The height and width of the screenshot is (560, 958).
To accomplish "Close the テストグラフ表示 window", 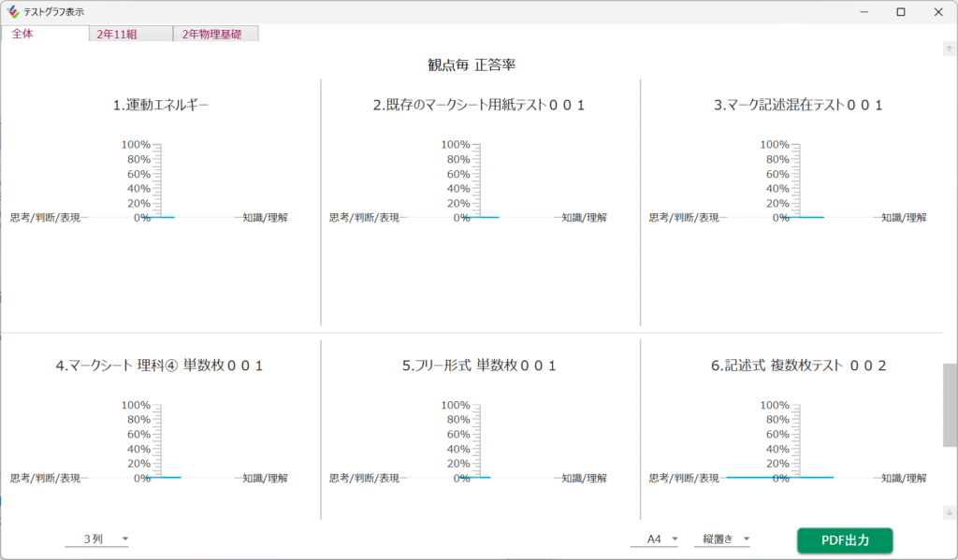I will coord(938,11).
